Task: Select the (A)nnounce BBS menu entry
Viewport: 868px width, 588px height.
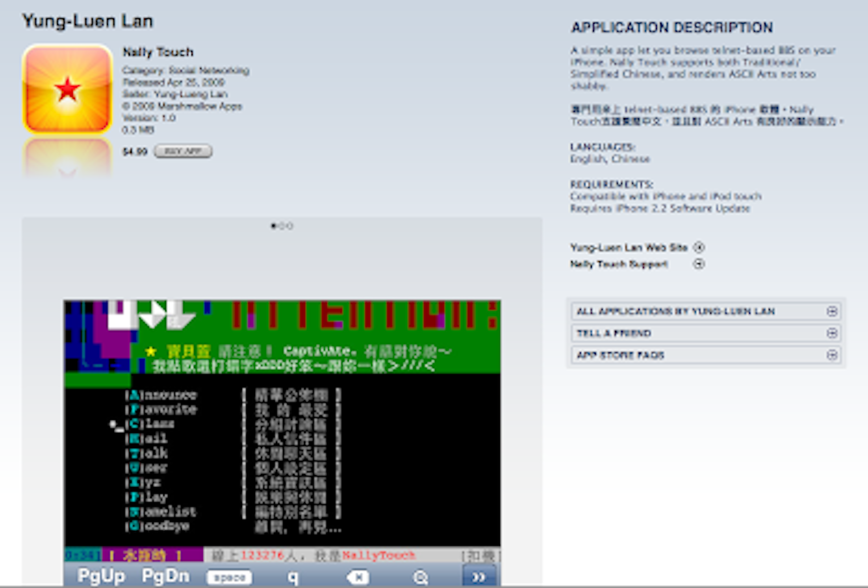Action: pyautogui.click(x=161, y=395)
